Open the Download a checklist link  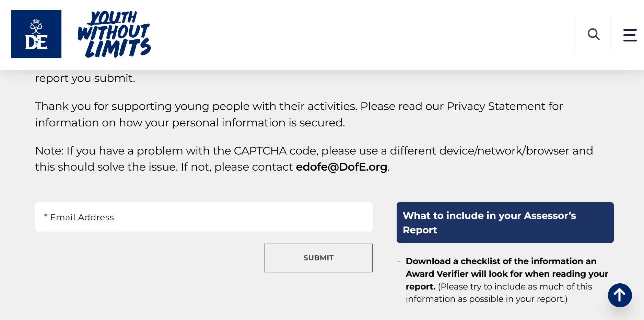tap(501, 261)
